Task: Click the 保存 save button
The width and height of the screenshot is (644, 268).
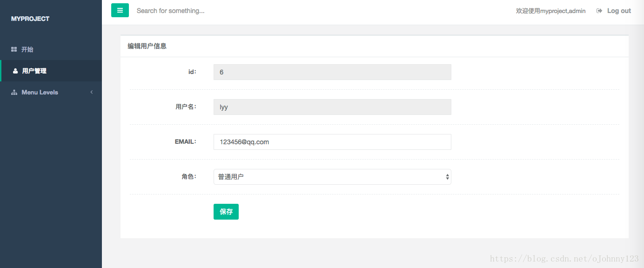Action: click(226, 212)
